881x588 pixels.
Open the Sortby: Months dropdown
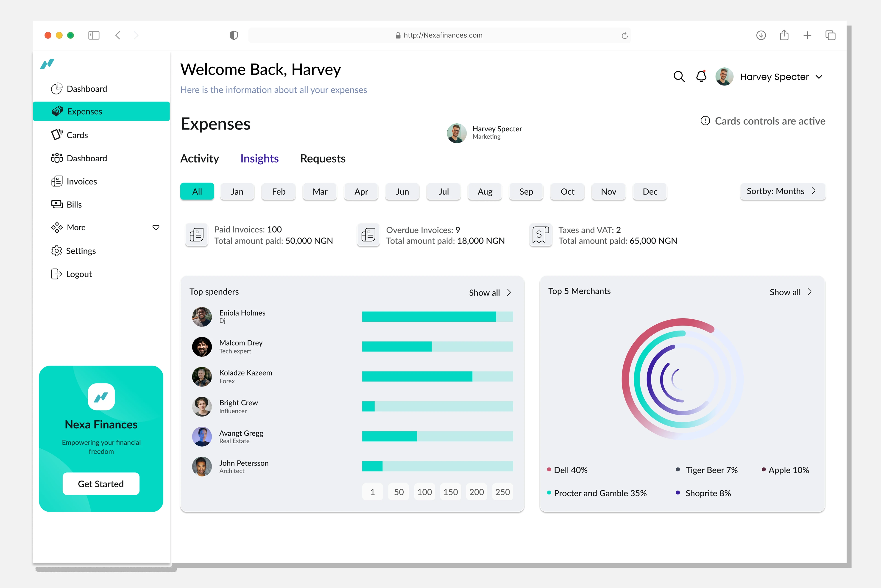[x=782, y=191]
